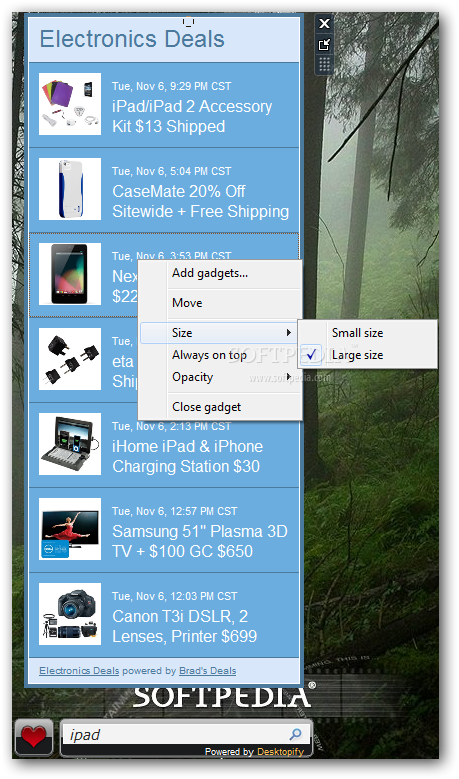Click the red heart icon button
The width and height of the screenshot is (459, 779).
click(33, 737)
